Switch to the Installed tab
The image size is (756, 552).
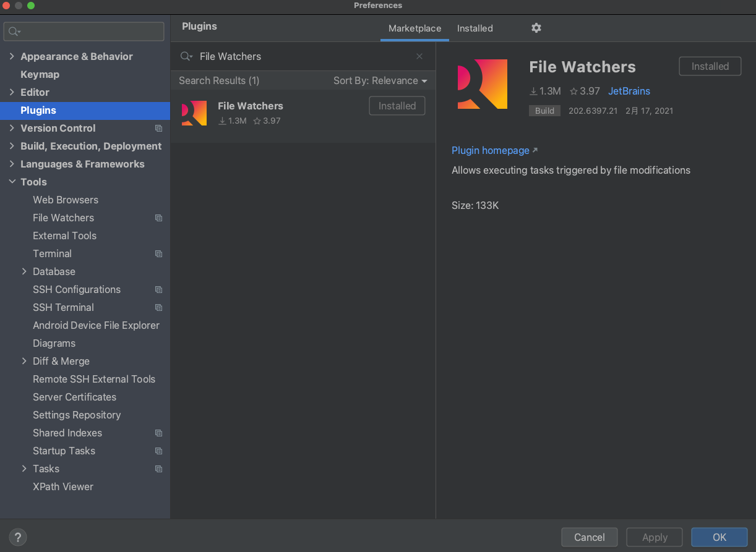pyautogui.click(x=475, y=28)
